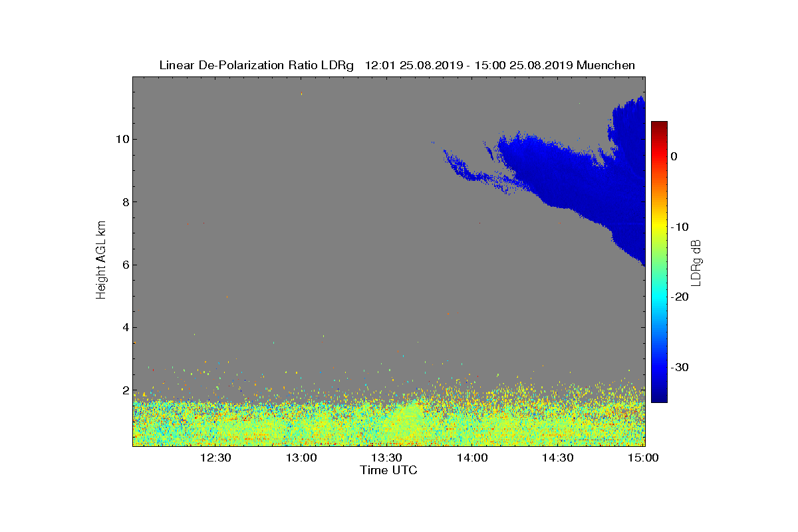Click the height tick label 2
This screenshot has width=798, height=532.
125,390
